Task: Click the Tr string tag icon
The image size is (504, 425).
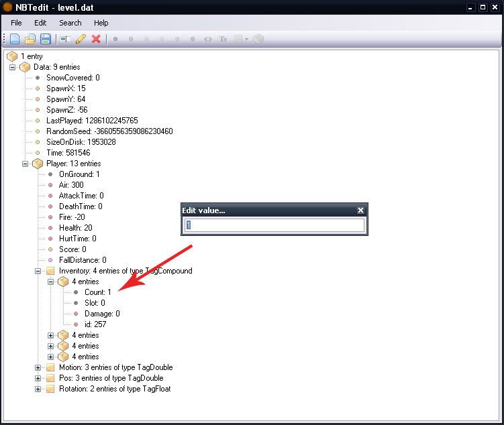Action: tap(223, 39)
